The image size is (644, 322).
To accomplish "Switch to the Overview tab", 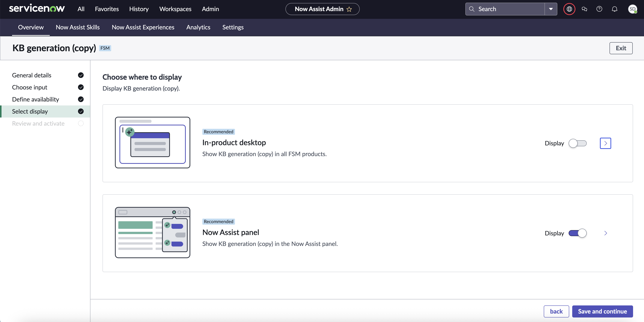I will (31, 27).
